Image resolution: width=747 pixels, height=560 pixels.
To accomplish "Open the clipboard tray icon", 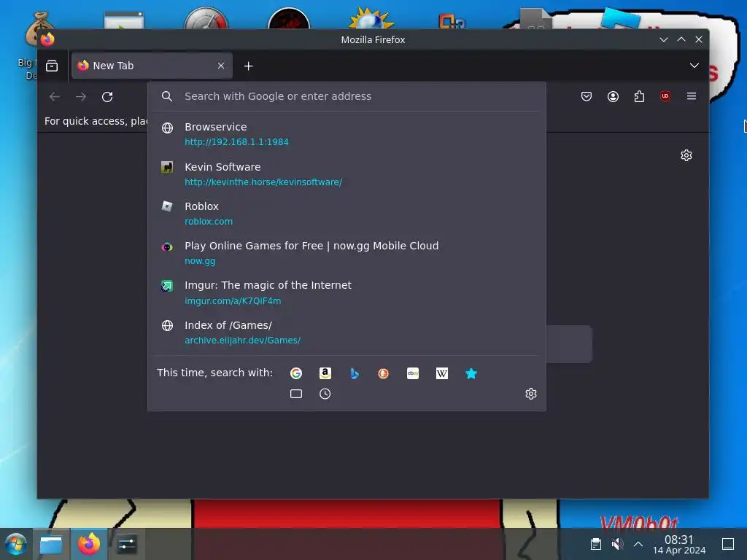I will click(595, 544).
